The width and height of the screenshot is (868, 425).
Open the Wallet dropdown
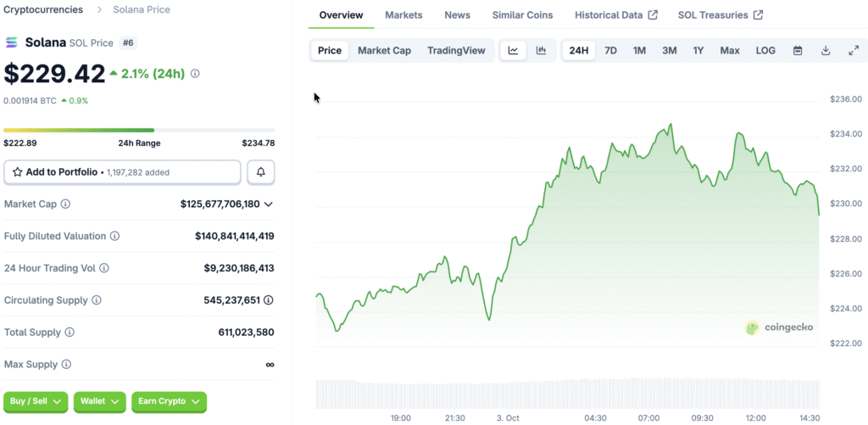[x=100, y=401]
